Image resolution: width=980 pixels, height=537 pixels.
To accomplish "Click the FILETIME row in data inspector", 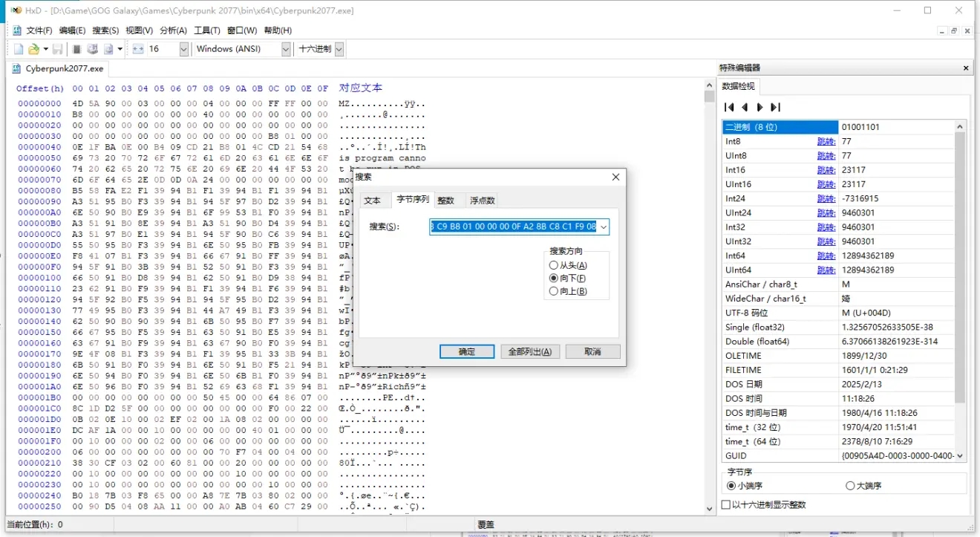I will (x=838, y=370).
